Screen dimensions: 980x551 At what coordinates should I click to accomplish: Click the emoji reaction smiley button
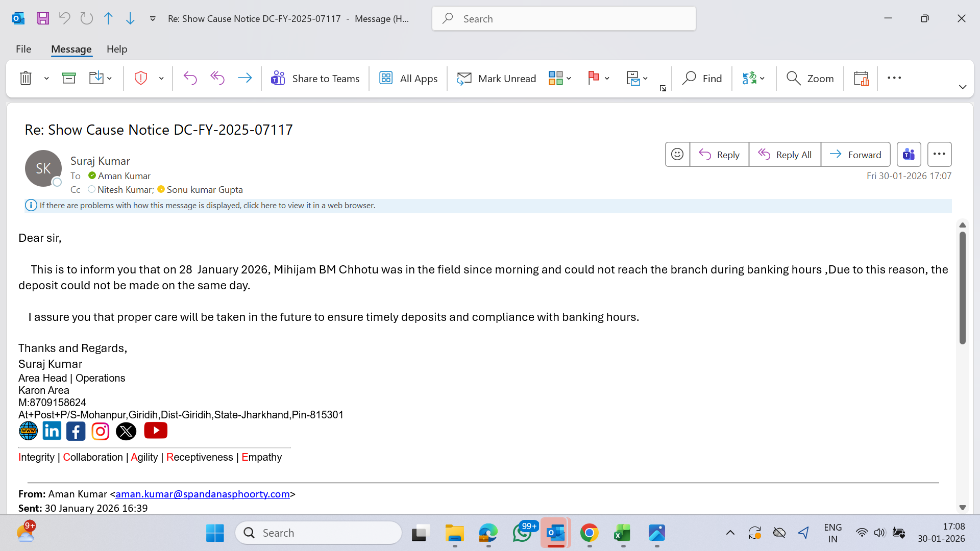tap(677, 154)
